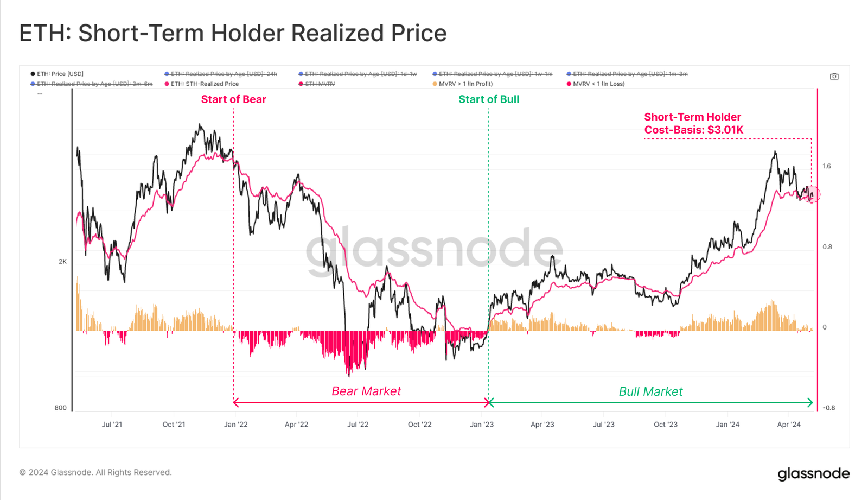Show the Realized Price by Age 1w-1m series

[x=493, y=74]
